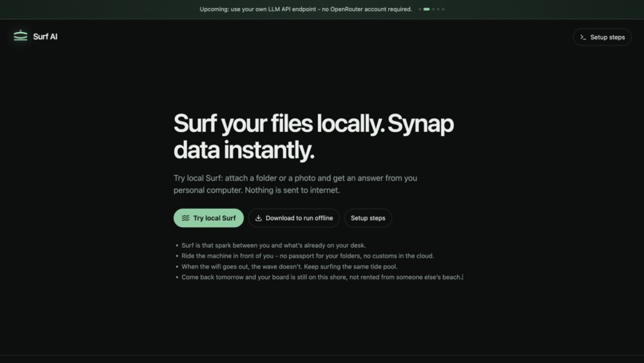The height and width of the screenshot is (363, 644).
Task: Go to the Surf AI home link text
Action: click(x=46, y=37)
